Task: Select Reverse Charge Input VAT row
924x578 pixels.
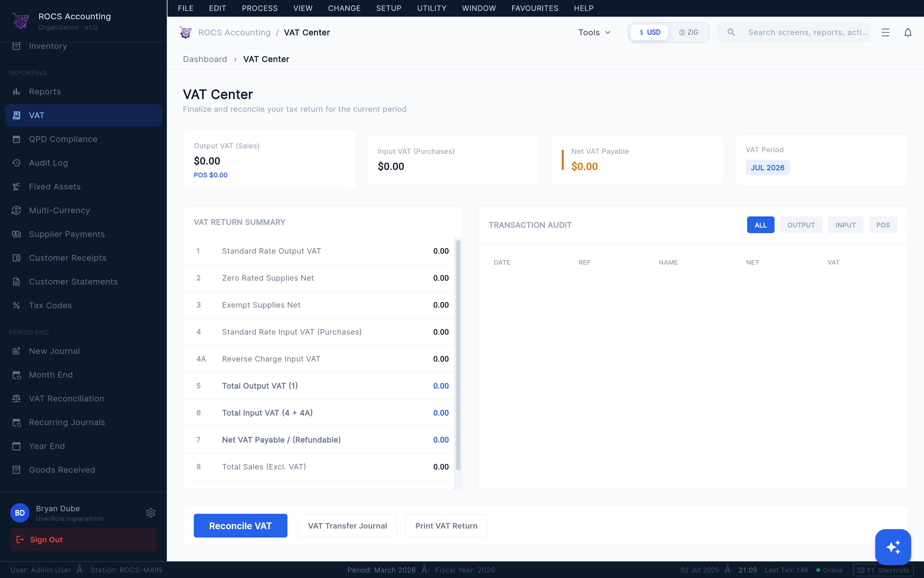Action: [x=319, y=359]
